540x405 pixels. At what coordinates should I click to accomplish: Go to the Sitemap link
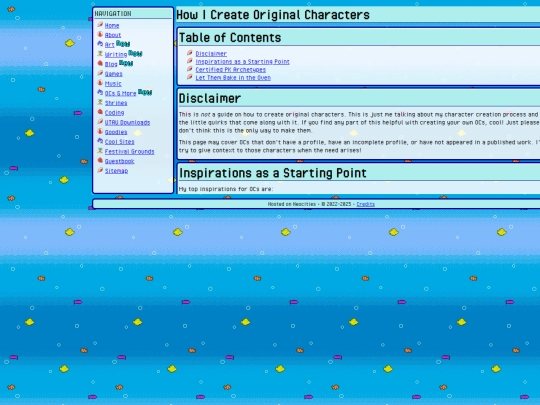(116, 171)
